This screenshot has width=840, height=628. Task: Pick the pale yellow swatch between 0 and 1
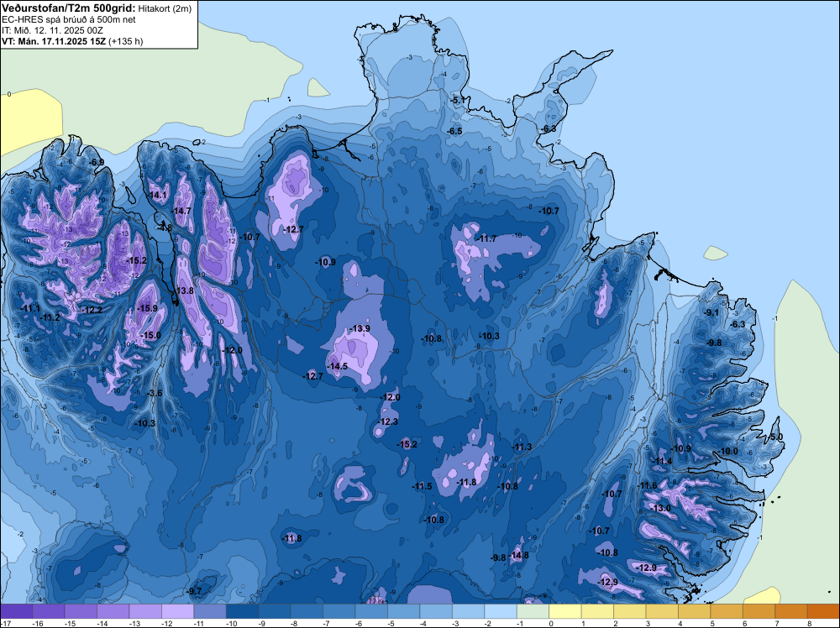click(565, 611)
